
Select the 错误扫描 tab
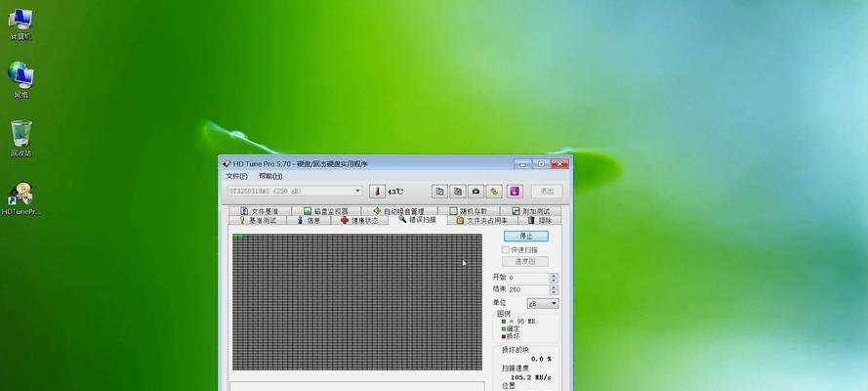point(417,219)
